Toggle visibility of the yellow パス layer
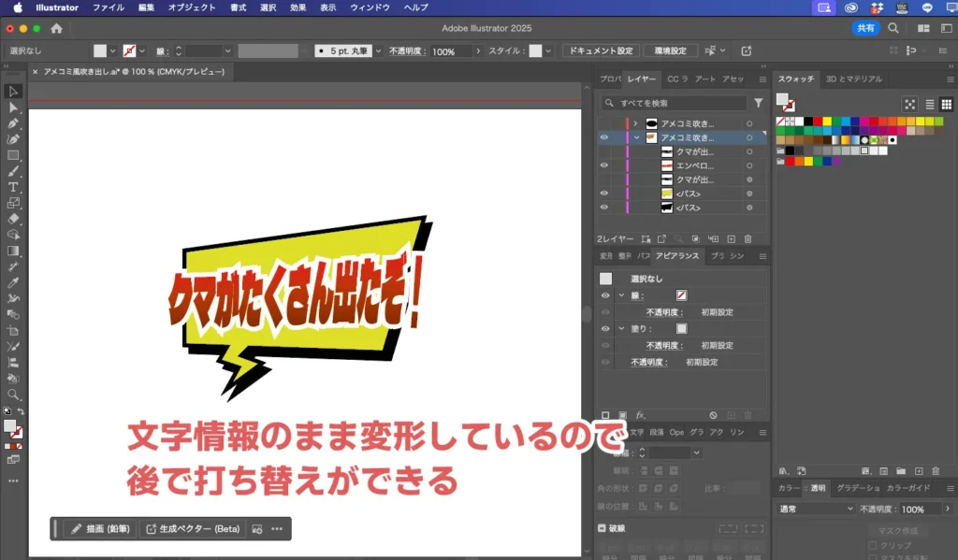958x560 pixels. 603,194
